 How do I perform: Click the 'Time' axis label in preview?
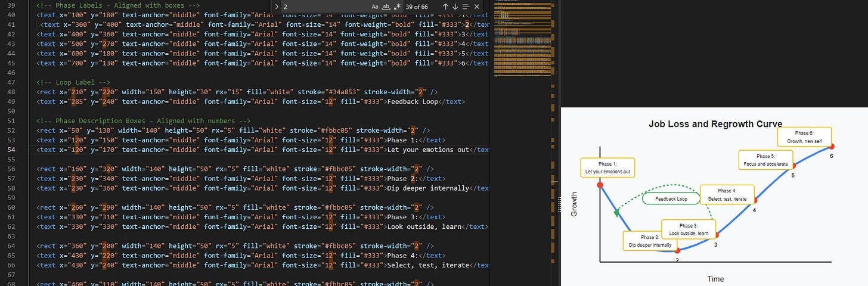click(715, 279)
